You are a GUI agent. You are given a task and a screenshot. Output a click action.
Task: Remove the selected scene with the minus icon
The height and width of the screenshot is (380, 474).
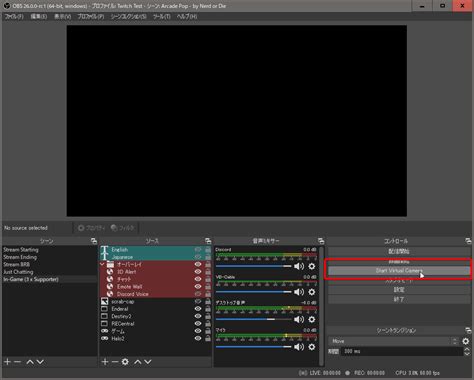(17, 362)
